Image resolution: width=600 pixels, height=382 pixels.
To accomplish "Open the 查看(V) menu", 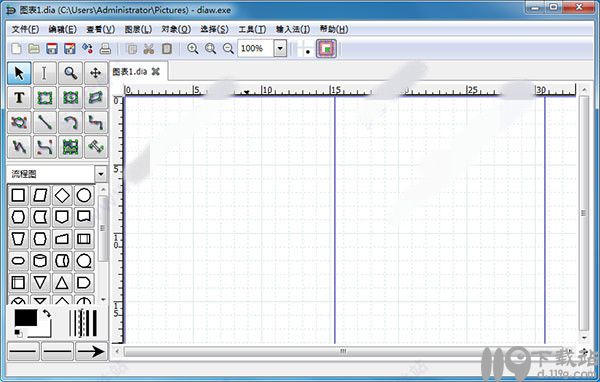I will 100,29.
